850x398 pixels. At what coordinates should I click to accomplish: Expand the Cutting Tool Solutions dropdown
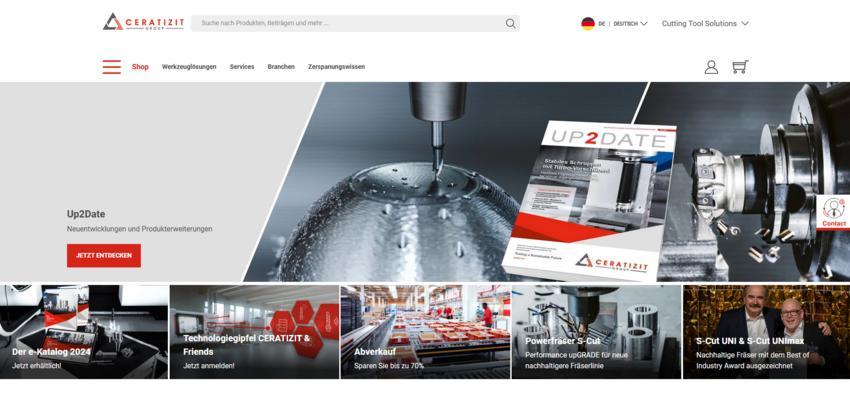pyautogui.click(x=705, y=23)
